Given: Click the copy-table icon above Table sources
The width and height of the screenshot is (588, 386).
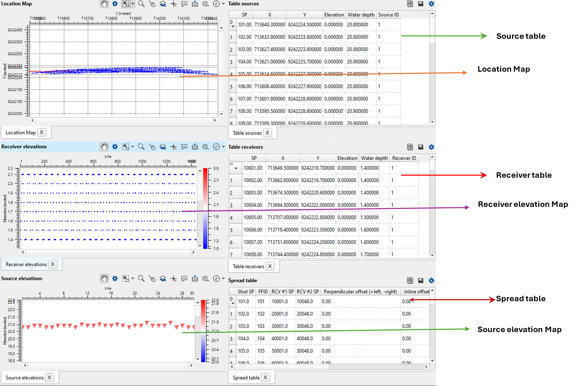Looking at the screenshot, I should 410,4.
